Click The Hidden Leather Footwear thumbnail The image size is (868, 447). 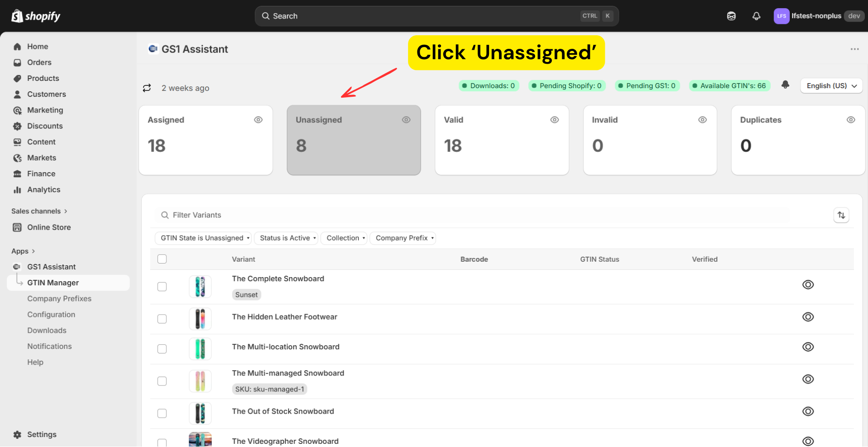tap(200, 319)
